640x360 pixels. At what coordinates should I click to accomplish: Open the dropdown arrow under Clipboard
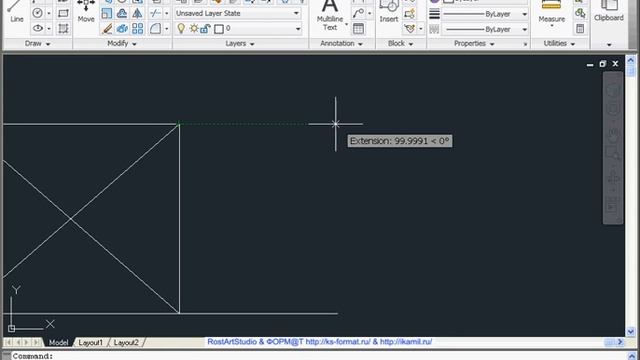point(609,44)
